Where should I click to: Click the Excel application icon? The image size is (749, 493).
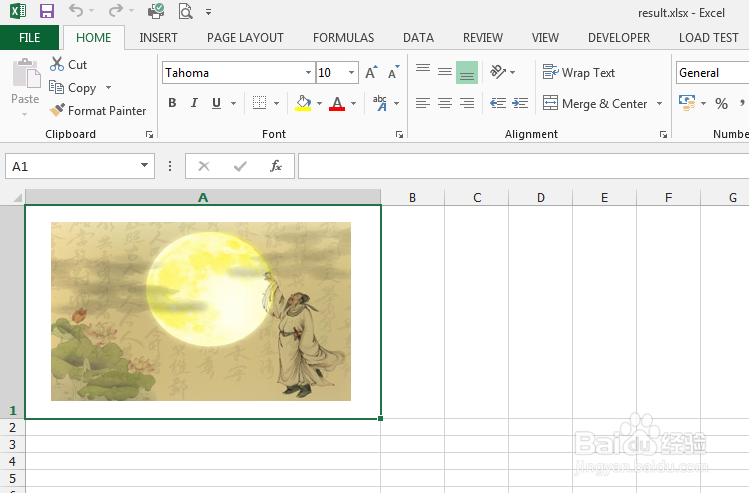pos(18,11)
